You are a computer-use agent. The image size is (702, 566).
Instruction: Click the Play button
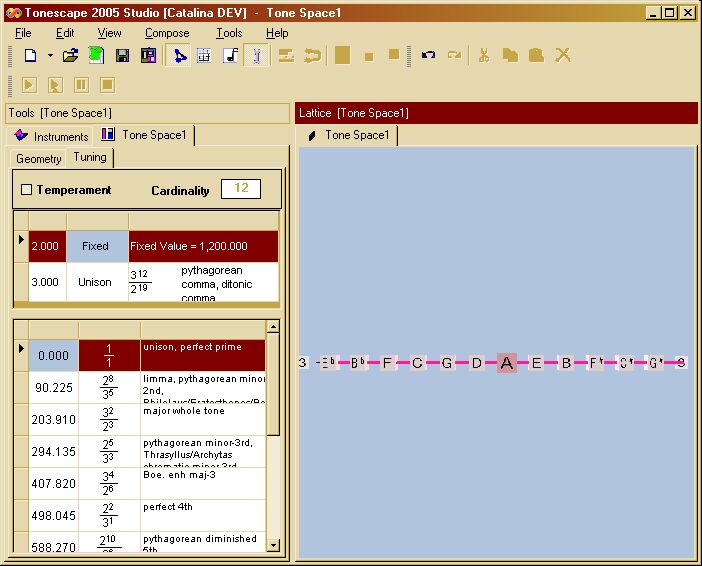(x=29, y=85)
